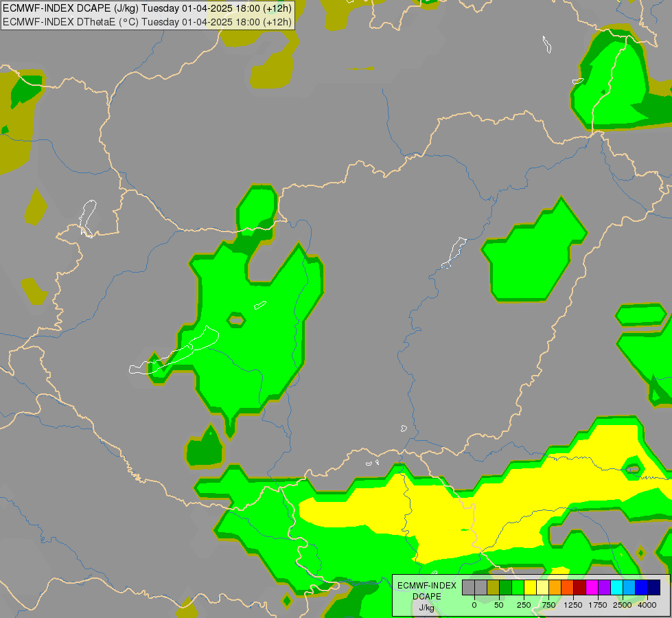Click the DCAPE label in the legend
Viewport: 672px width, 618px height.
pos(427,597)
